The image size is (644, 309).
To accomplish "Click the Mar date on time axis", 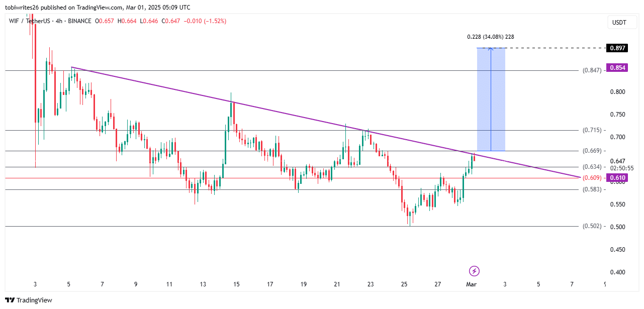I will coord(471,284).
